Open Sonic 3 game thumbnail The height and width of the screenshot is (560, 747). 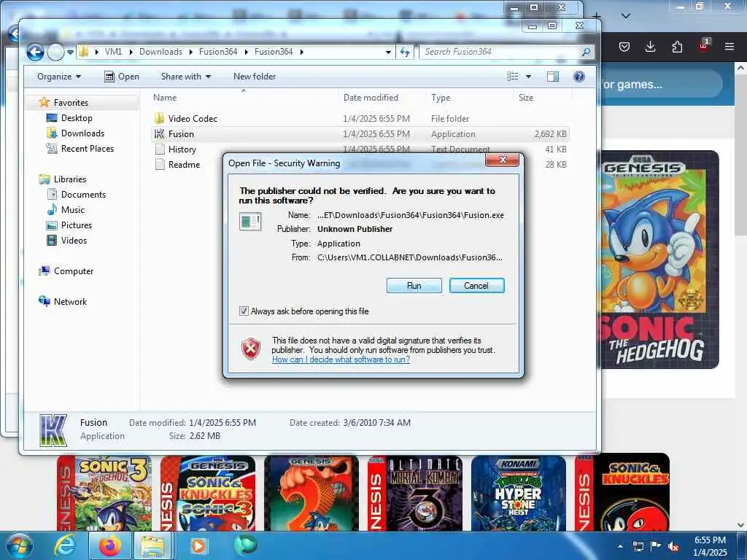[104, 493]
